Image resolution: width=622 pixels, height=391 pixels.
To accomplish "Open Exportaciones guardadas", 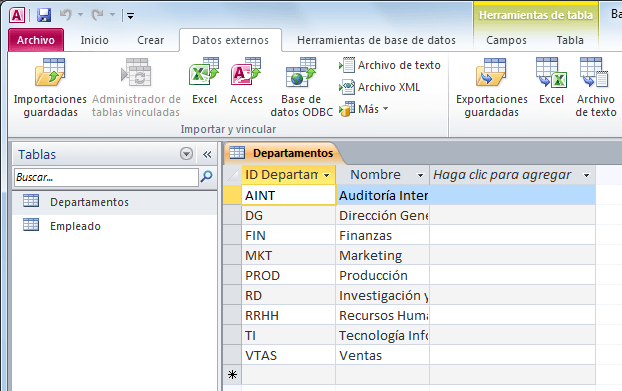I will point(491,88).
